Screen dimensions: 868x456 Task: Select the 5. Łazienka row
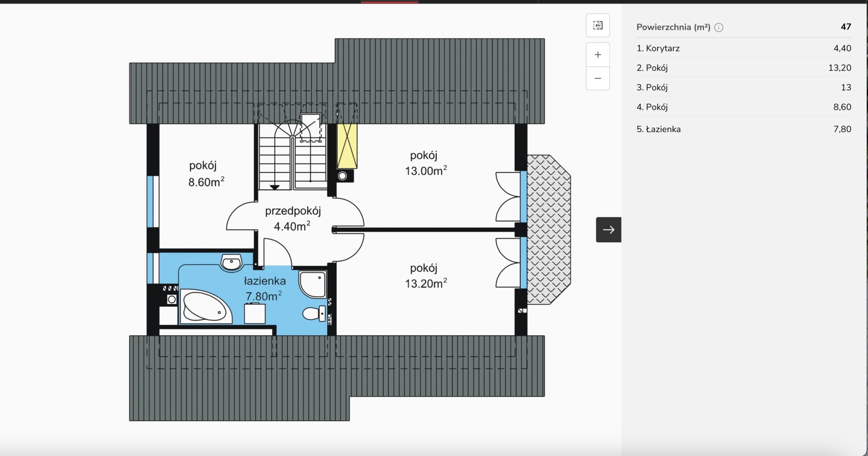(743, 129)
